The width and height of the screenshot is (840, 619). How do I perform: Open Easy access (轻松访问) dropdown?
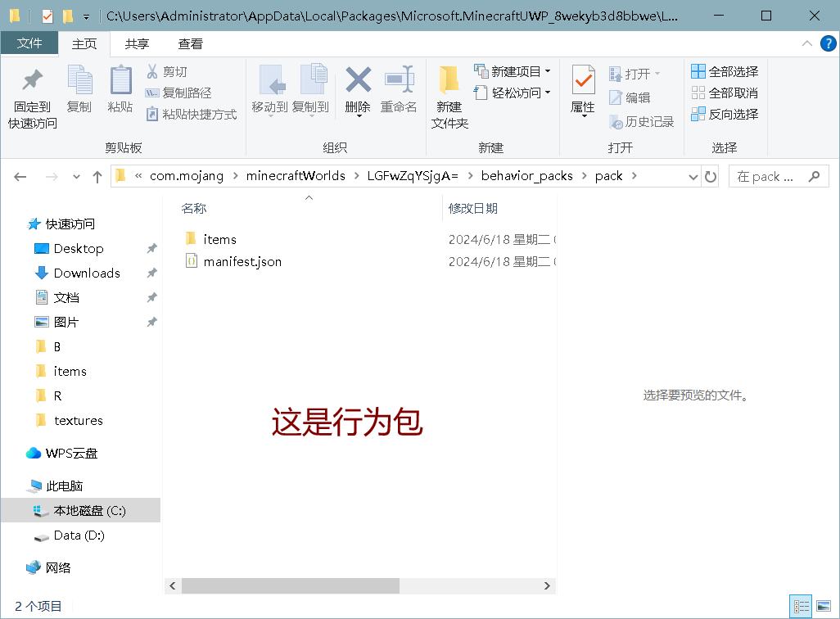tap(513, 93)
